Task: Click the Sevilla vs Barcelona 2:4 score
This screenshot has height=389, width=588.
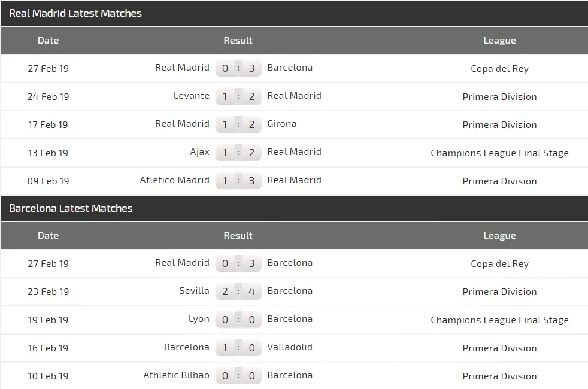Action: (238, 291)
